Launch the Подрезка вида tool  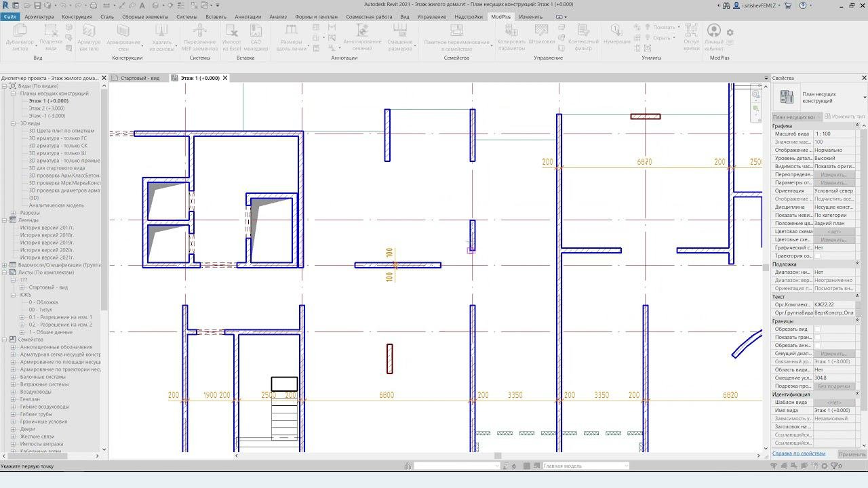pos(51,37)
